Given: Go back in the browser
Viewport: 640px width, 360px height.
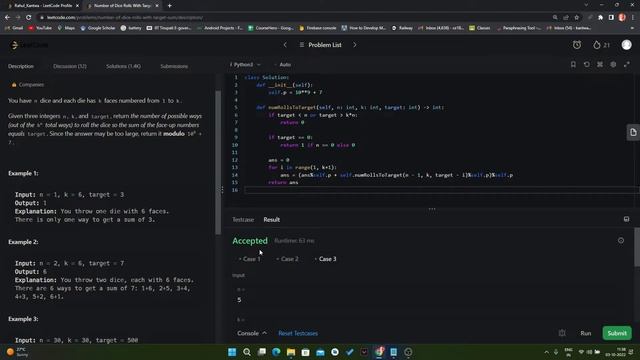Looking at the screenshot, I should (x=7, y=18).
